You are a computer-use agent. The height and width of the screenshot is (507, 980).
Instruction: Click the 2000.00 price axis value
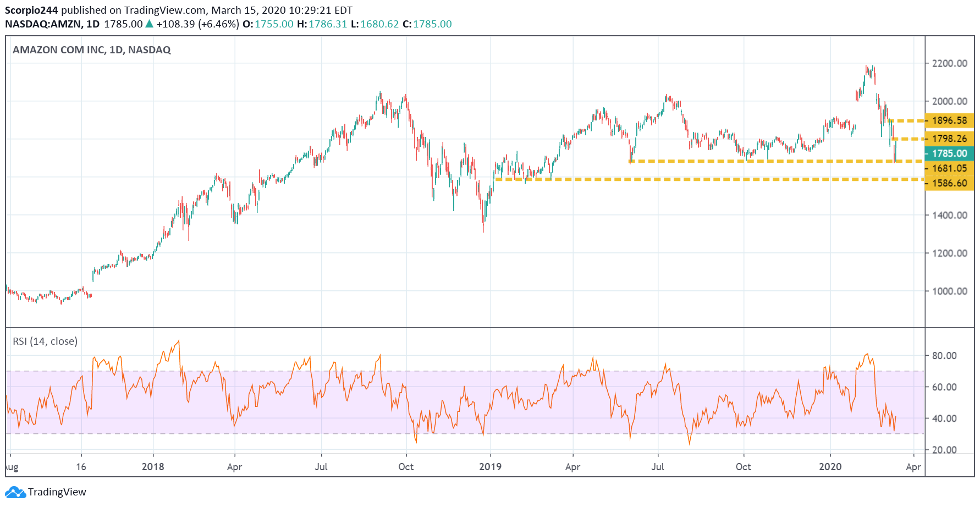click(950, 101)
